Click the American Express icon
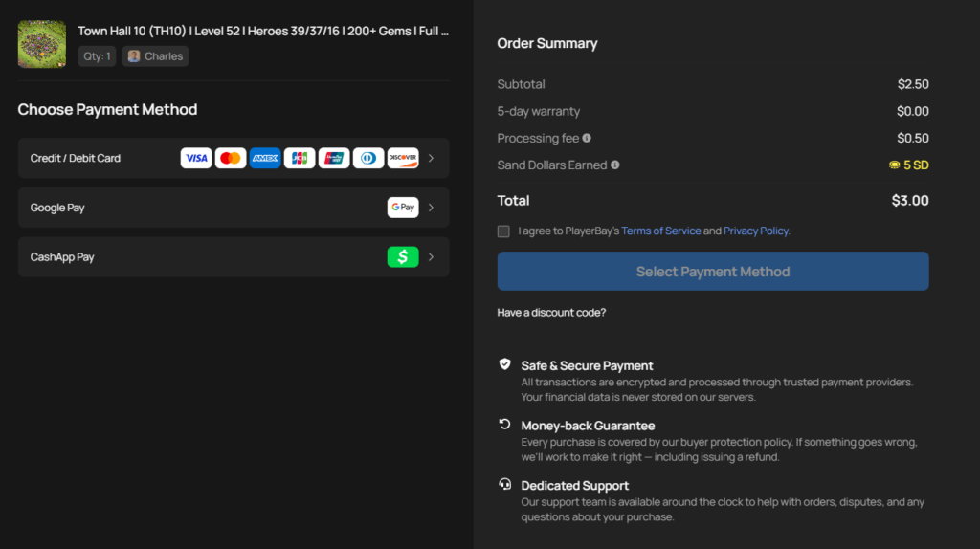This screenshot has height=549, width=980. [x=265, y=158]
